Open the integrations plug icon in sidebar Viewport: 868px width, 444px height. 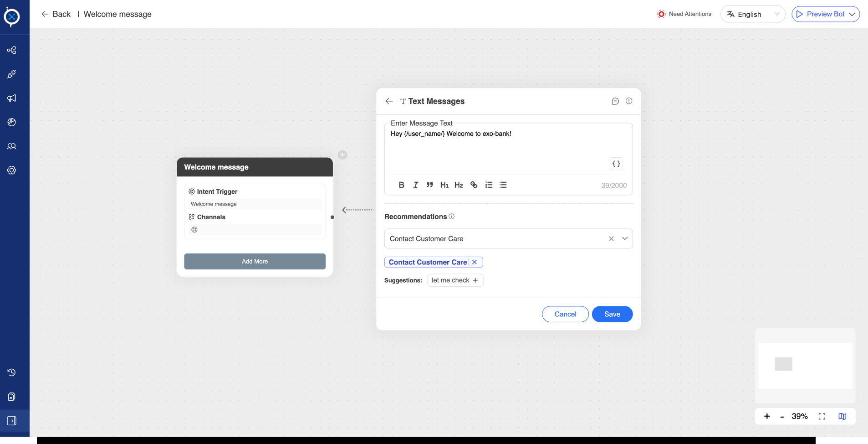(x=12, y=74)
